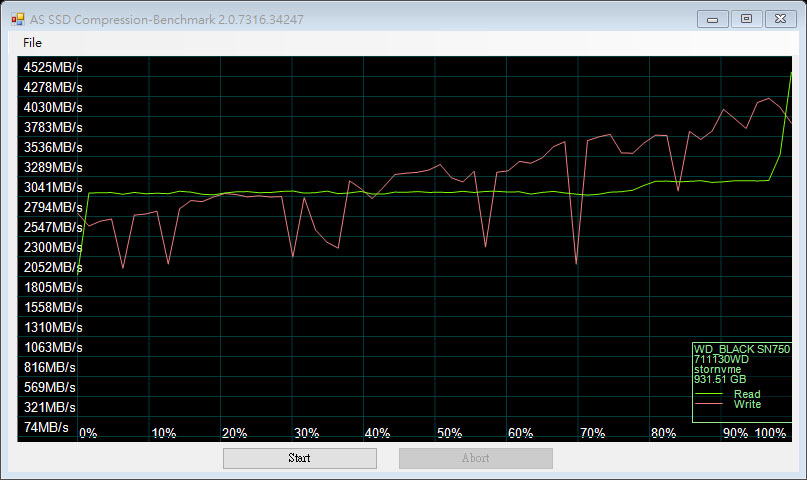Click the WD_BLACK SN750 drive name in legend
This screenshot has width=807, height=480.
click(742, 349)
